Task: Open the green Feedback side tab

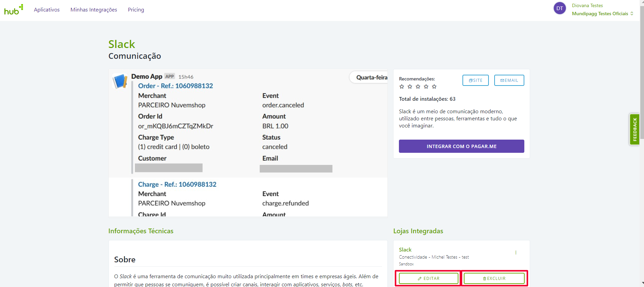Action: coord(634,129)
